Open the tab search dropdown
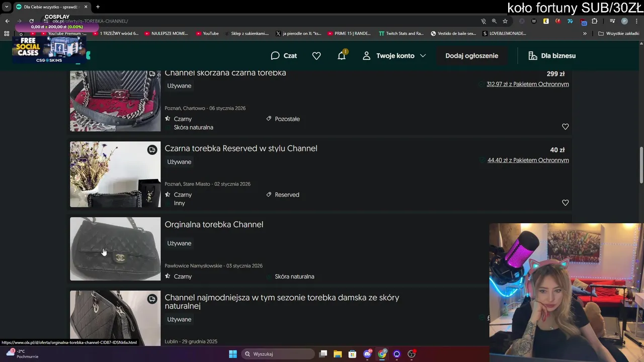Image resolution: width=644 pixels, height=362 pixels. (x=7, y=7)
